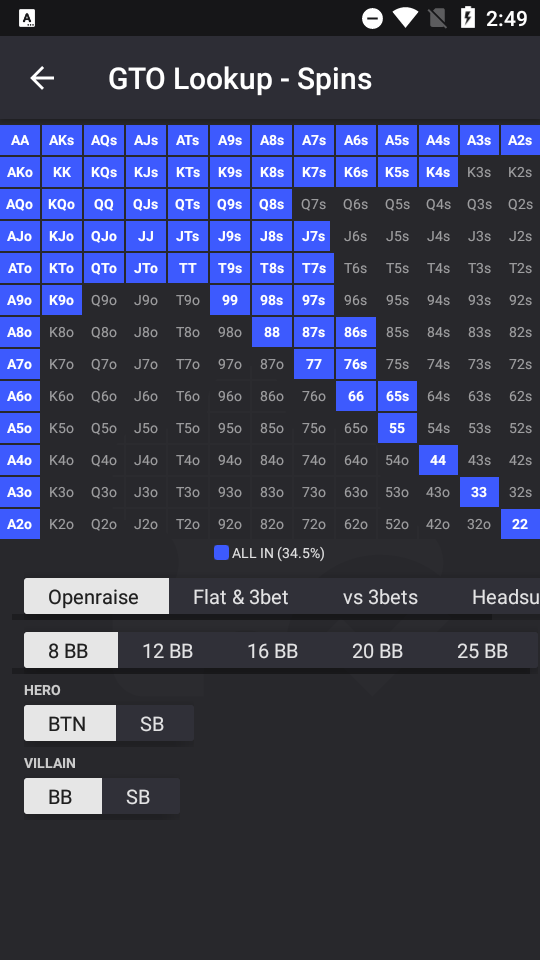Tap the 65s hand cell
Viewport: 540px width, 960px height.
tap(397, 396)
